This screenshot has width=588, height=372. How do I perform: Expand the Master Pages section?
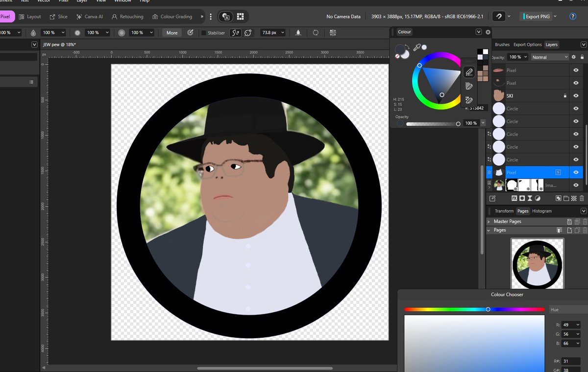click(489, 222)
